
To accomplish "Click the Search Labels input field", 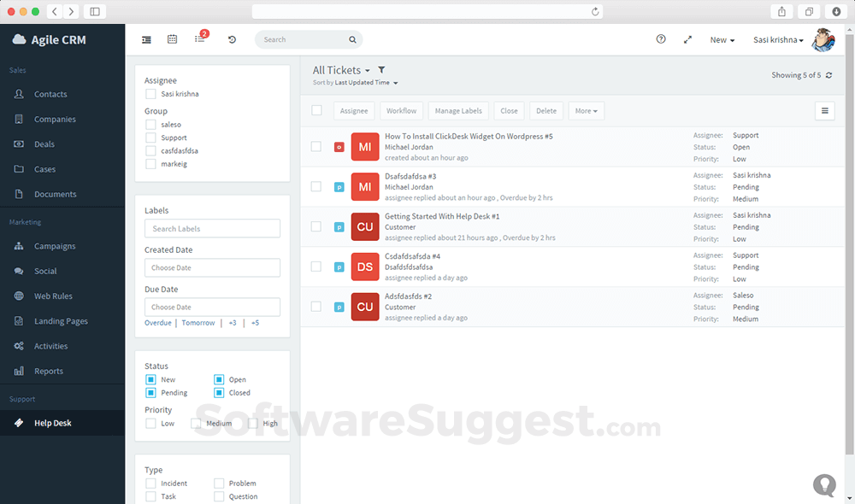I will click(x=212, y=228).
